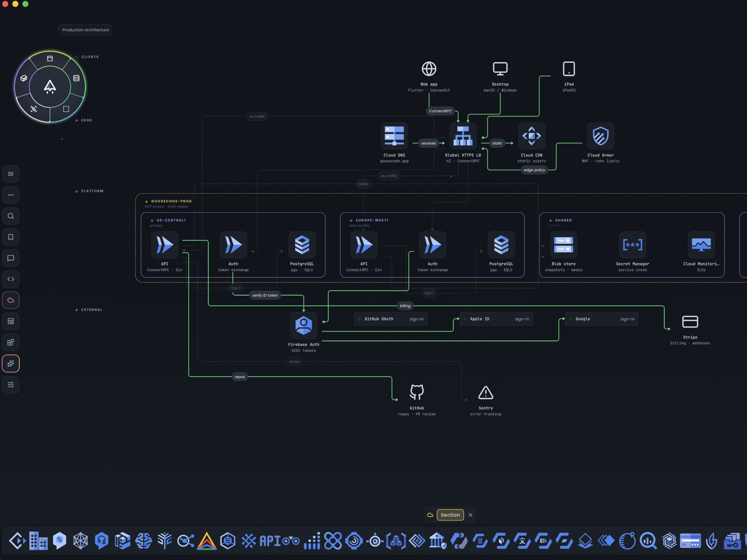Open the sliders settings sidebar icon

coord(11,384)
